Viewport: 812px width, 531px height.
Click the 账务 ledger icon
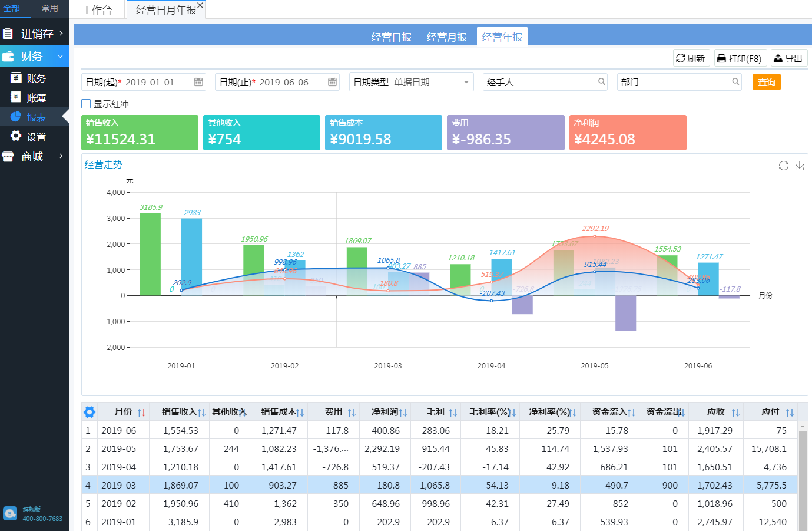(16, 78)
